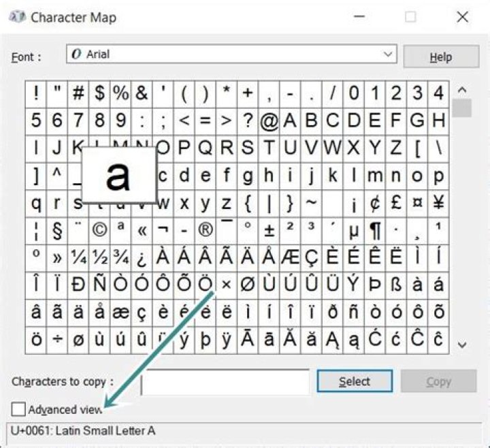490x448 pixels.
Task: Select the yen ¥ character
Action: point(438,203)
